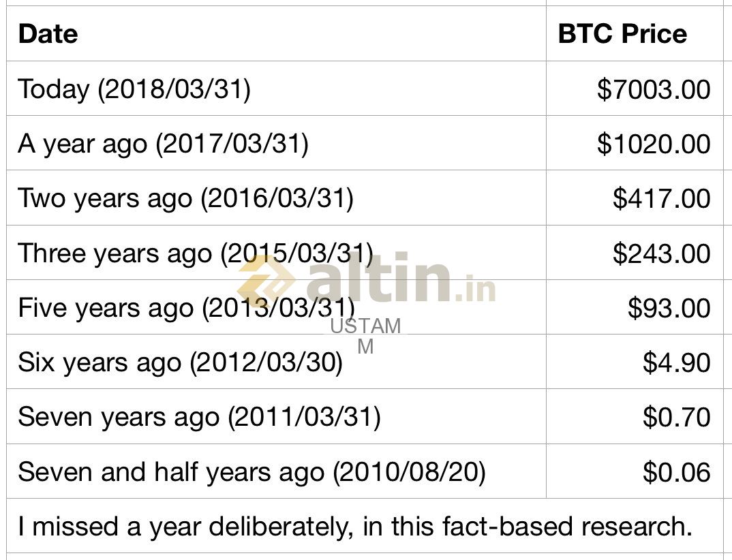The width and height of the screenshot is (732, 560).
Task: Select the $93.00 price cell
Action: click(635, 307)
